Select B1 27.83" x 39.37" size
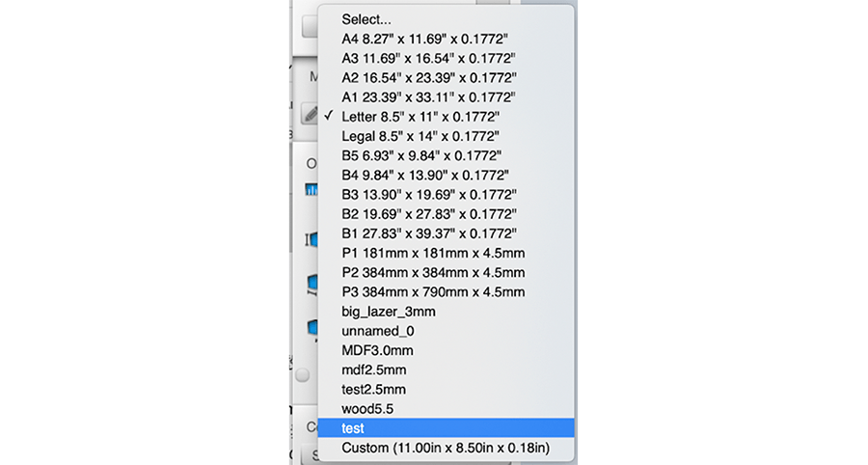 point(446,233)
